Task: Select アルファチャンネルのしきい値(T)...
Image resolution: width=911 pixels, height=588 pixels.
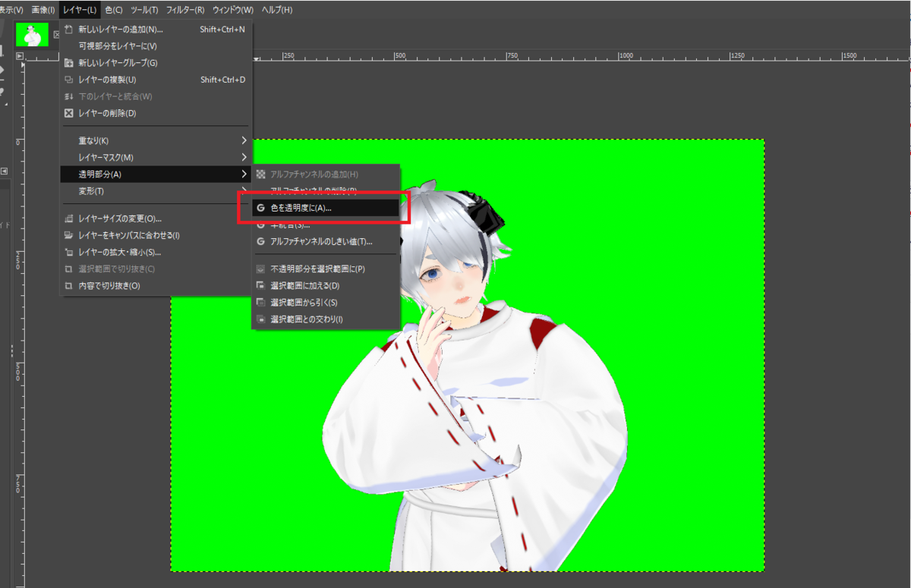Action: [x=326, y=241]
